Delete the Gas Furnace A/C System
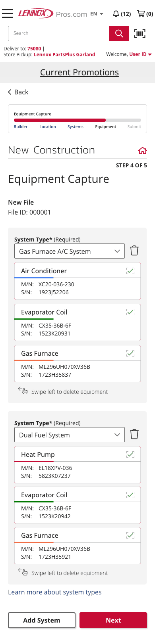 [x=134, y=251]
